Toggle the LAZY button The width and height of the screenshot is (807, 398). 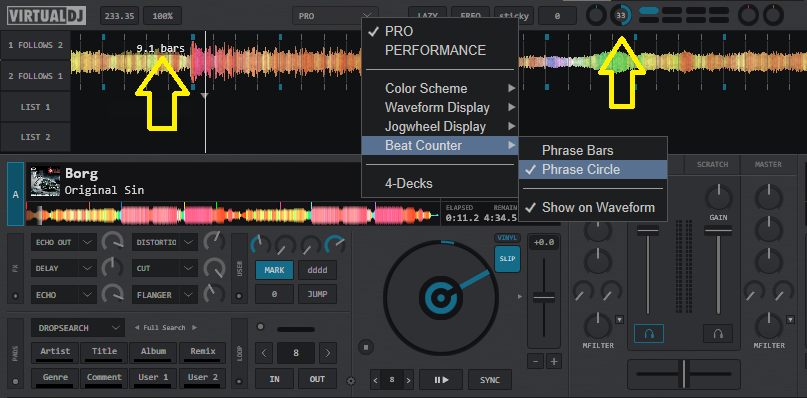coord(427,15)
